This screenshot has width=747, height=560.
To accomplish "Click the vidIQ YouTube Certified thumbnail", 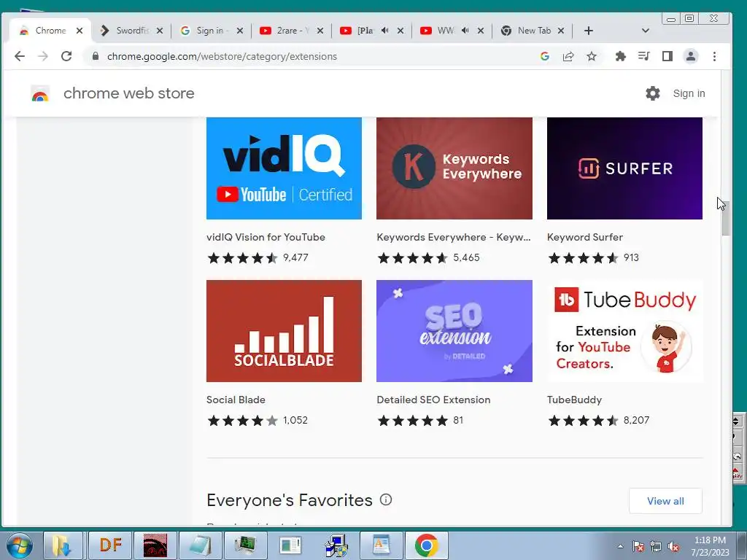I will coord(284,168).
